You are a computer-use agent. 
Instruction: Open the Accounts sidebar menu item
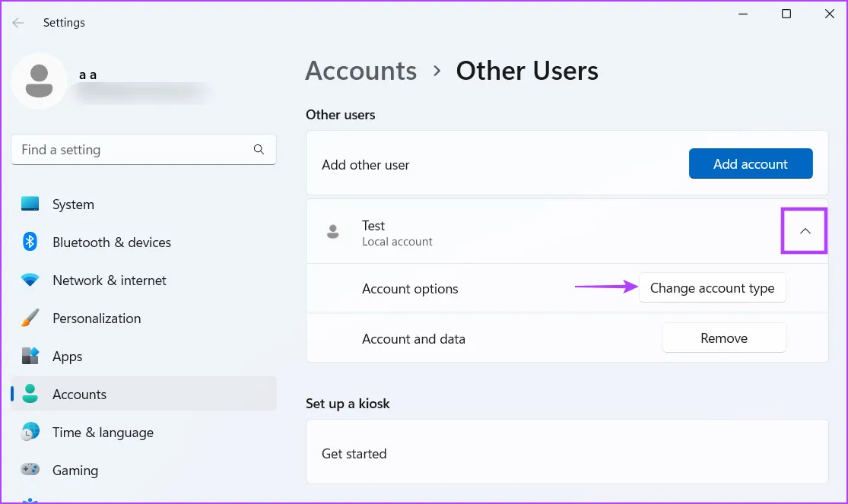[79, 395]
